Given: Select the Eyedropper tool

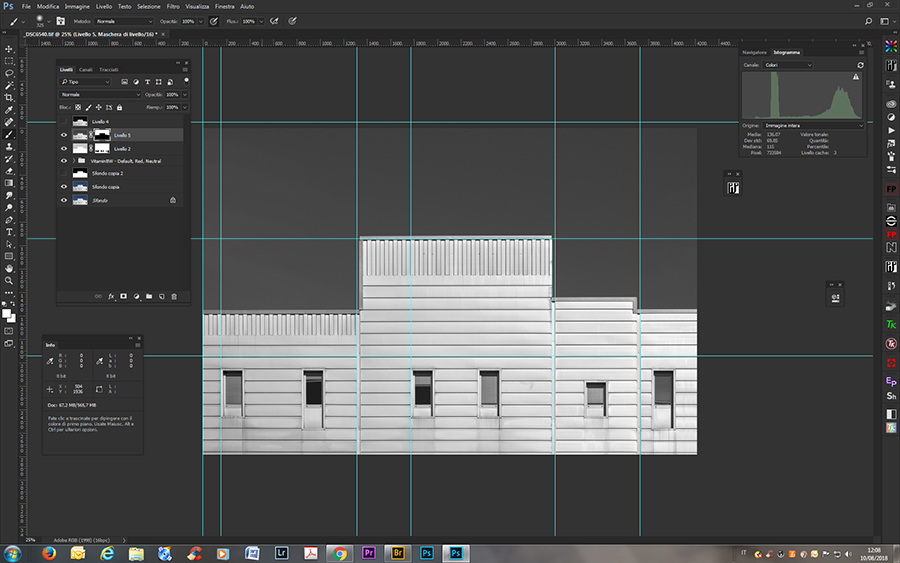Looking at the screenshot, I should [9, 109].
